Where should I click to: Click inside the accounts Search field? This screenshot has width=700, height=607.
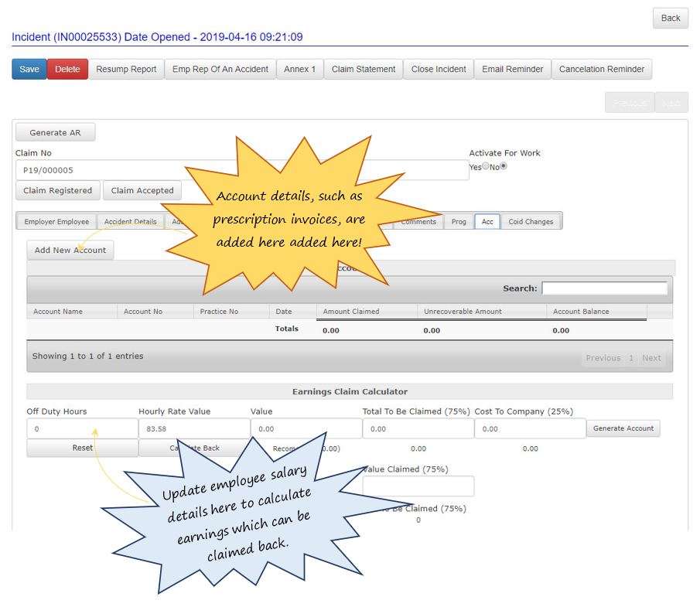click(x=604, y=288)
